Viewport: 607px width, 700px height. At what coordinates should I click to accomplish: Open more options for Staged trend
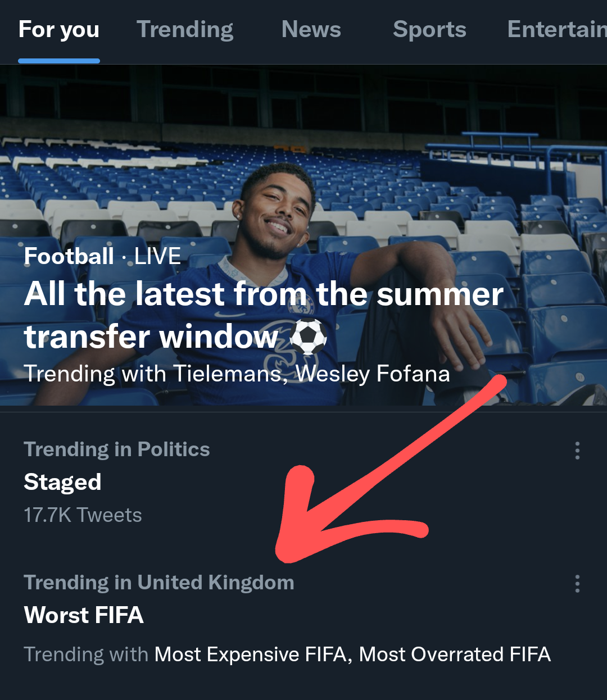click(x=577, y=451)
